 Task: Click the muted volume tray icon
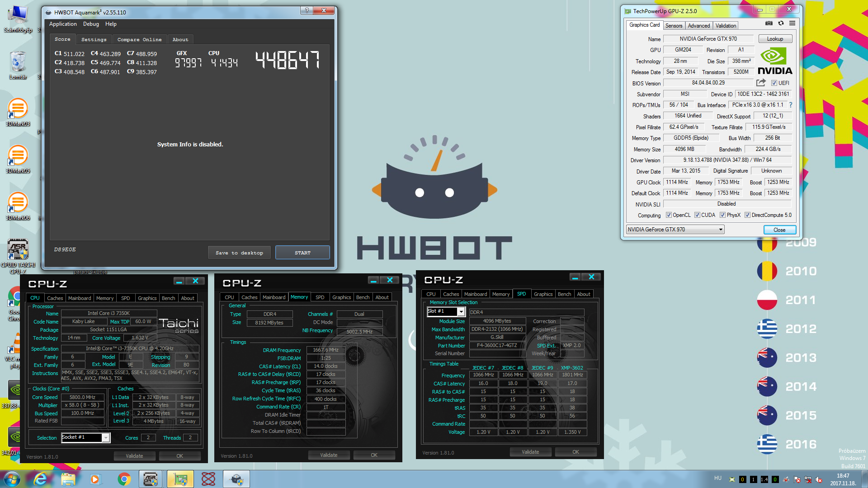pos(819,479)
